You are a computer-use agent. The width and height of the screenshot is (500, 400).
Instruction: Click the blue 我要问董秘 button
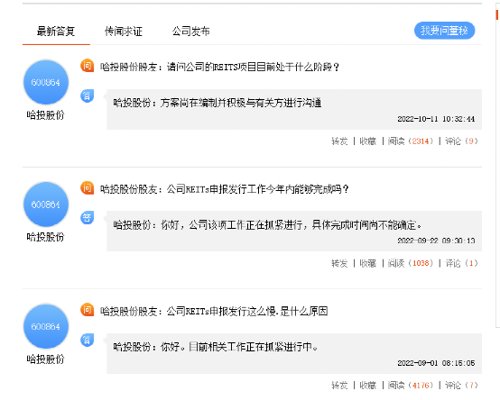pos(444,31)
